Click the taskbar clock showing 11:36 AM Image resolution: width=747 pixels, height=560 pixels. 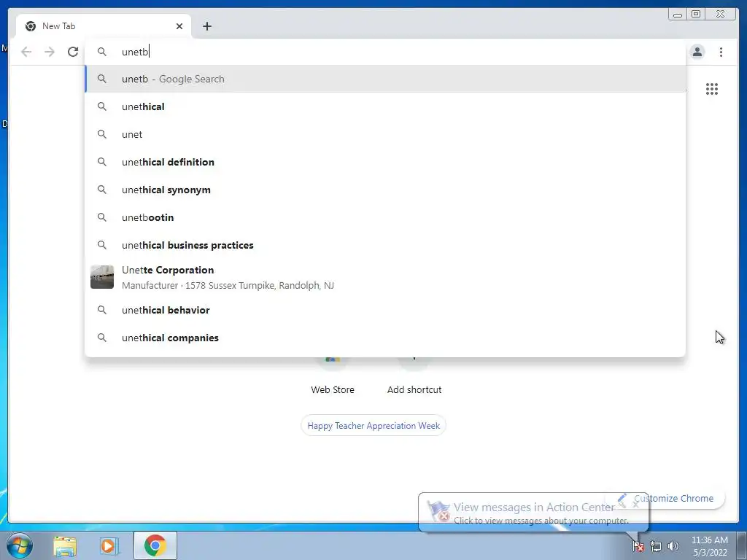tap(710, 546)
